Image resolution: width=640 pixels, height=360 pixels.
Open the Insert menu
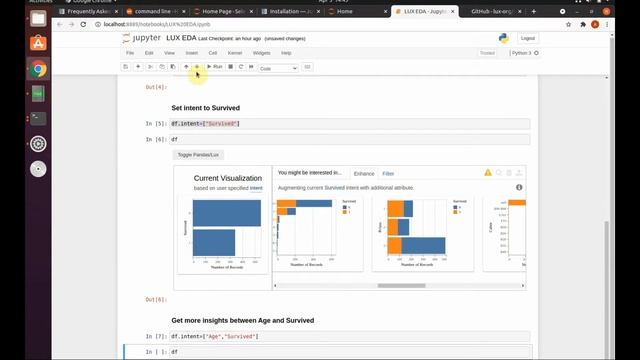click(x=191, y=53)
